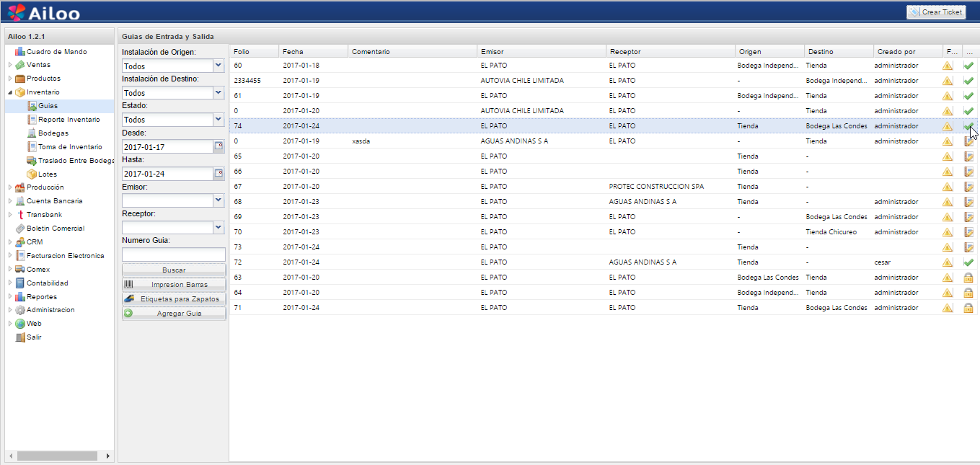The height and width of the screenshot is (465, 980).
Task: Open the Estado dropdown
Action: 218,120
